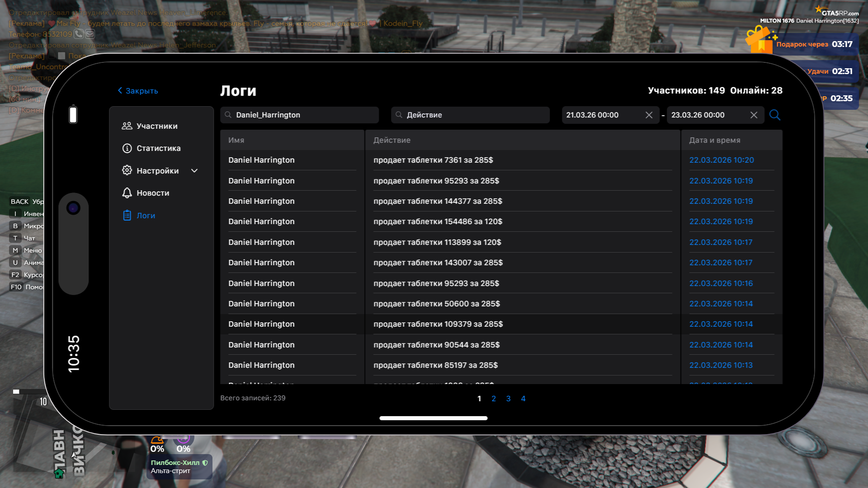Select log row selling tablets 109379
Image resolution: width=868 pixels, height=488 pixels.
tap(438, 324)
